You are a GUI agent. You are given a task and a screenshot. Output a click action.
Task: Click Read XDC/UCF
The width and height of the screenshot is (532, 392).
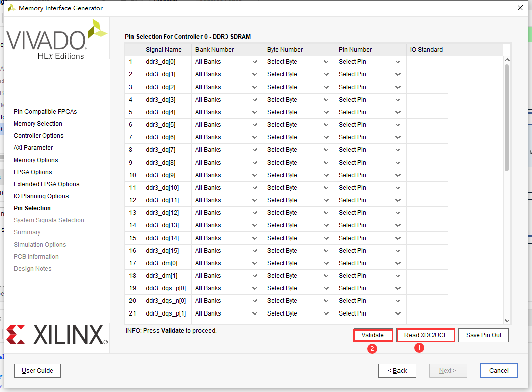click(x=426, y=335)
